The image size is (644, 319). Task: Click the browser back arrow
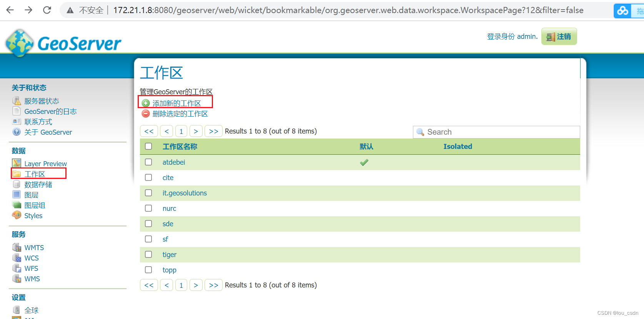[10, 10]
